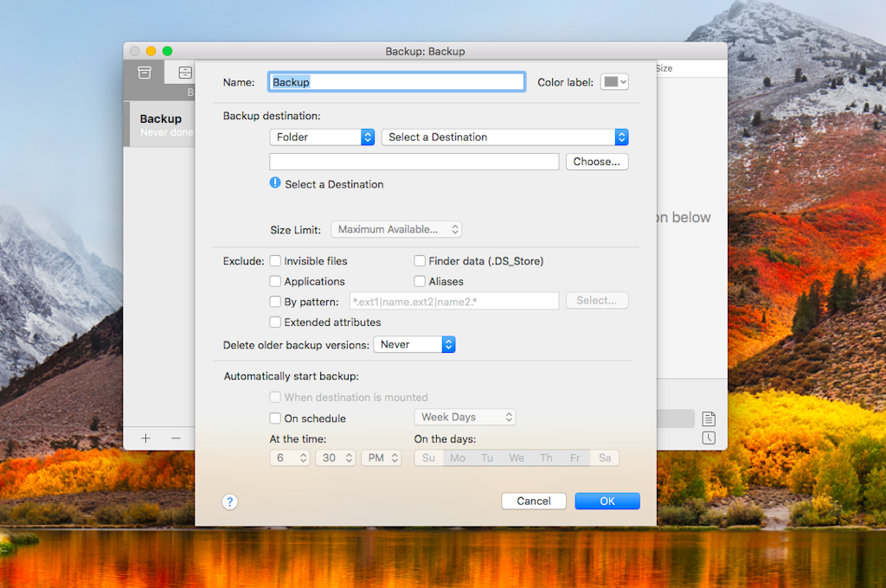The height and width of the screenshot is (588, 886).
Task: Enable the Invisible files exclusion
Action: (276, 260)
